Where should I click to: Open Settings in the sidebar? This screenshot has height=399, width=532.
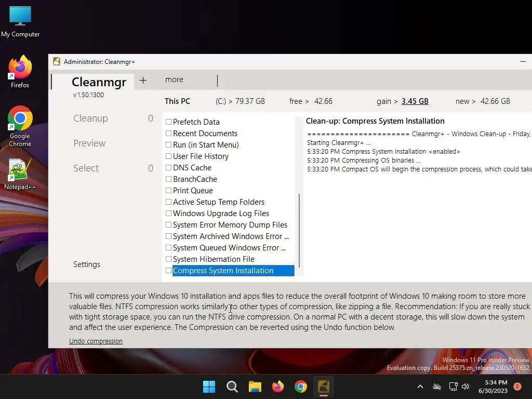(87, 264)
